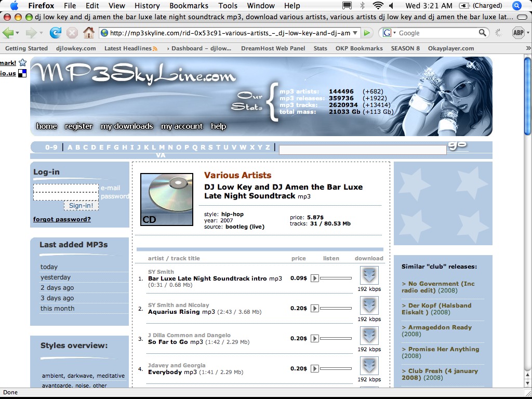Viewport: 532px width, 399px height.
Task: Open Spotlight search in the menu bar
Action: (x=517, y=6)
